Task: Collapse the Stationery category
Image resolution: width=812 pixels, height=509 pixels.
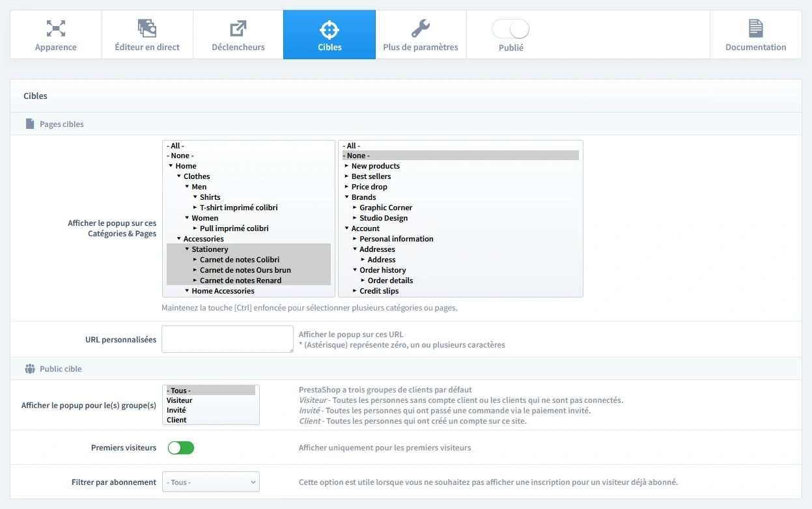Action: [187, 249]
